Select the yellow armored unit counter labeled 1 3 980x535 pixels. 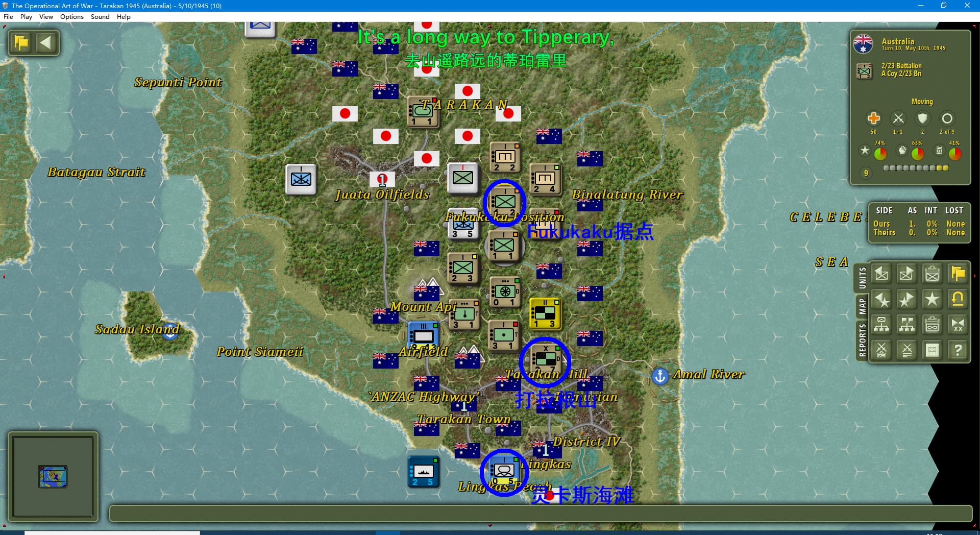545,313
